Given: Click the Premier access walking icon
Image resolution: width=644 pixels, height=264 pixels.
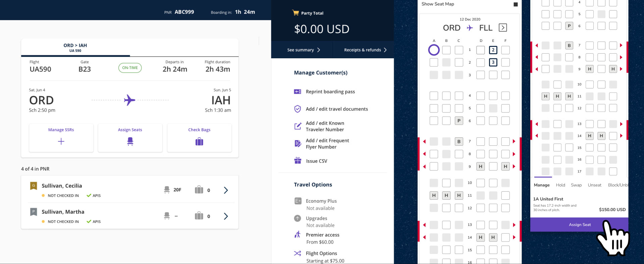Looking at the screenshot, I should click(298, 234).
